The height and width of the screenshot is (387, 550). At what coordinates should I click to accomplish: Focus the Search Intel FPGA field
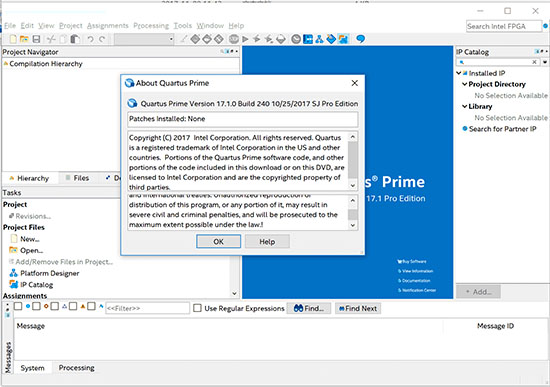(504, 26)
